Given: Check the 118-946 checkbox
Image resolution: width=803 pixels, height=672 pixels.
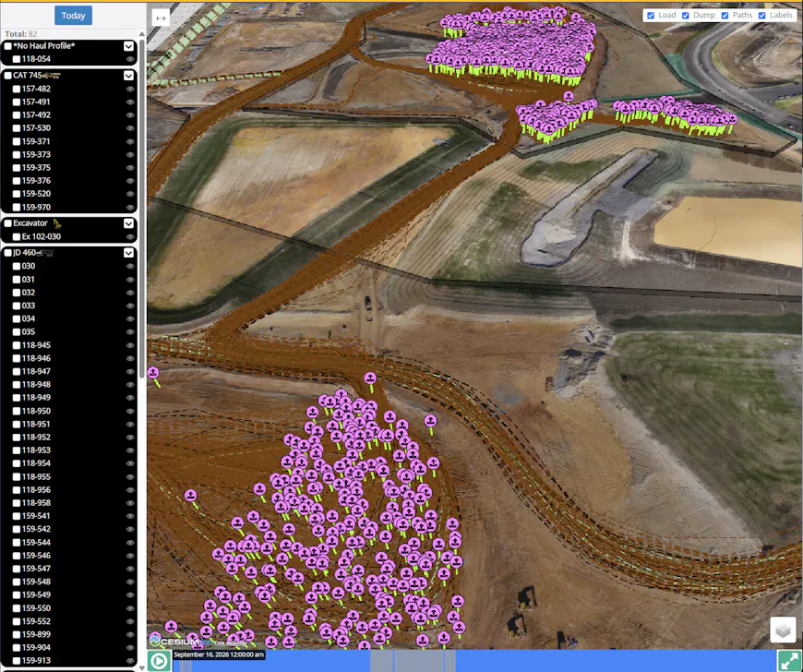Looking at the screenshot, I should [x=17, y=358].
